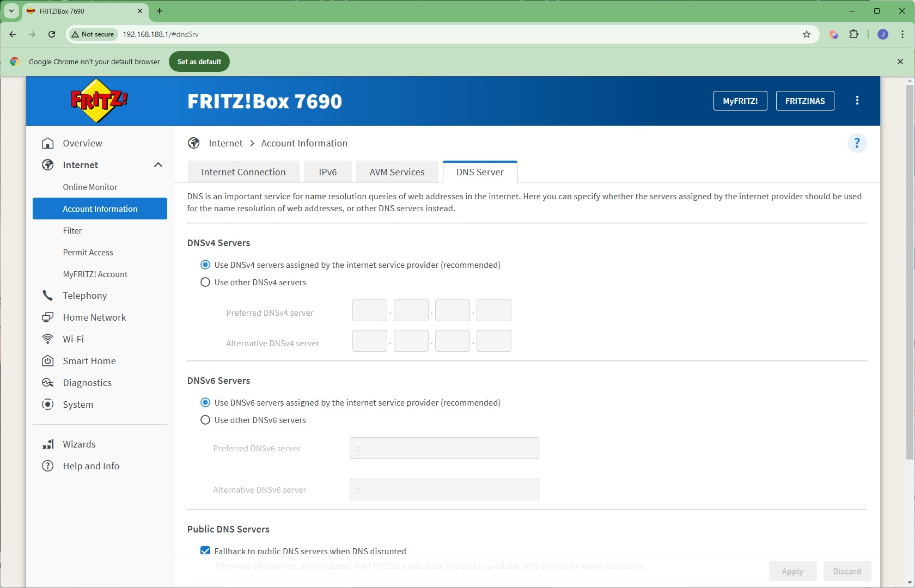Click the System gear icon

click(48, 405)
